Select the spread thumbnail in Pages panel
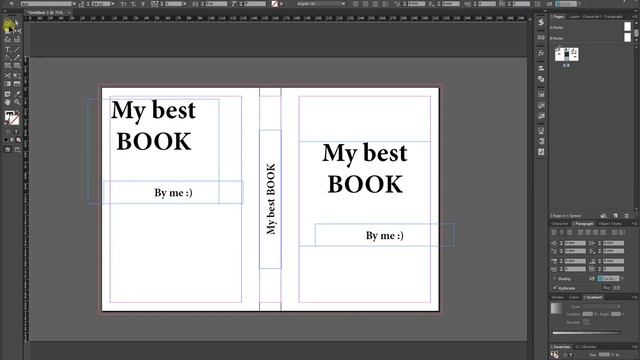The image size is (640, 360). 567,54
